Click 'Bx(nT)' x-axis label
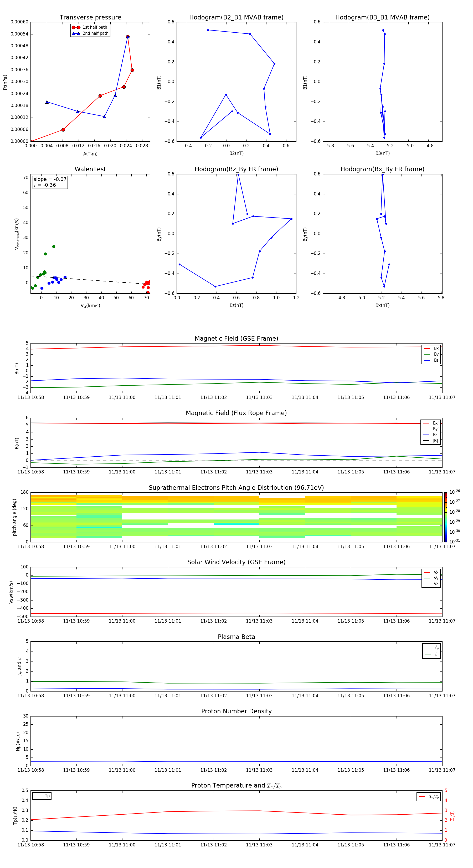The image size is (473, 868). pos(382,305)
